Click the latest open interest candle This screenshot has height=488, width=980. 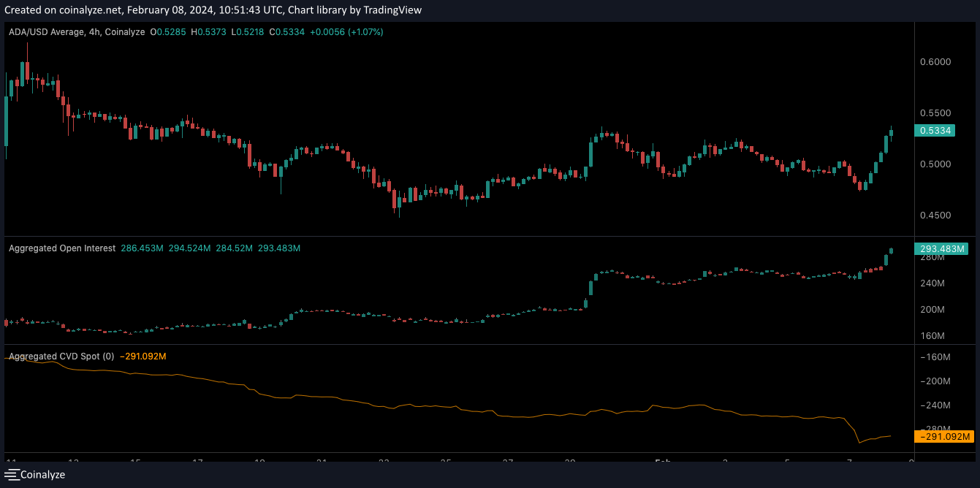891,251
